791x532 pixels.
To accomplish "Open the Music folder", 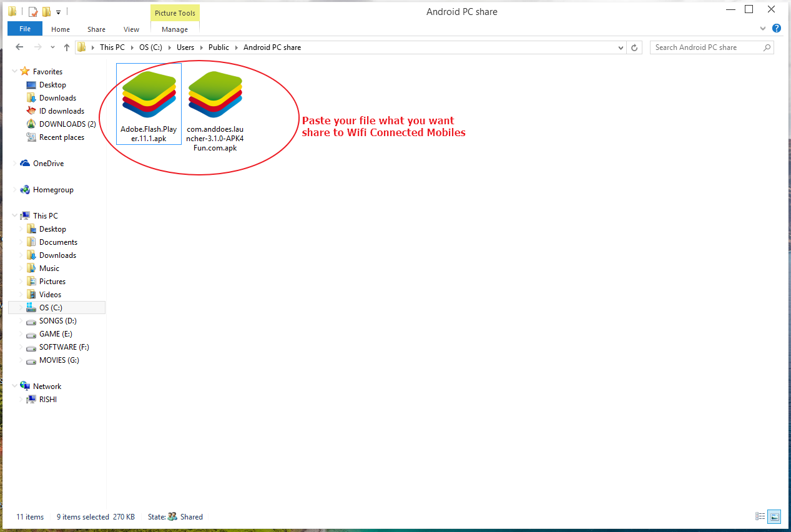I will tap(49, 268).
